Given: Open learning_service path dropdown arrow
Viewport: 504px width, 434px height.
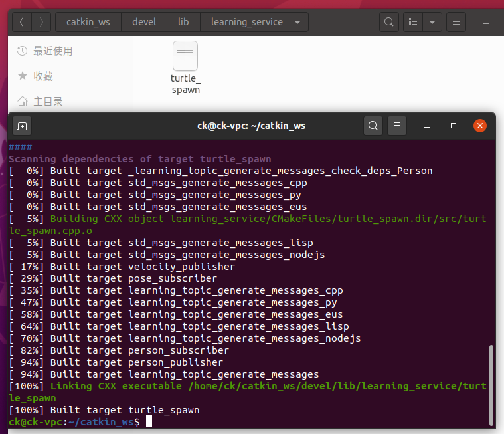Looking at the screenshot, I should pyautogui.click(x=297, y=22).
